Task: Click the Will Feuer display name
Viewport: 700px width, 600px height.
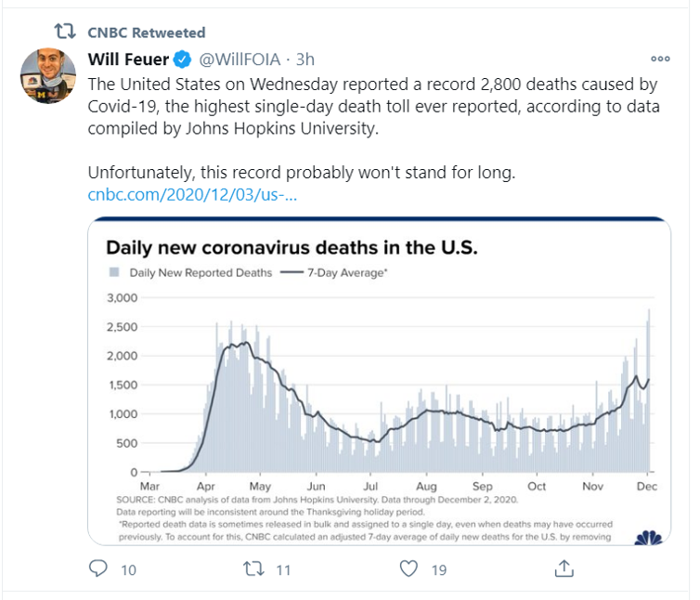Action: (128, 59)
